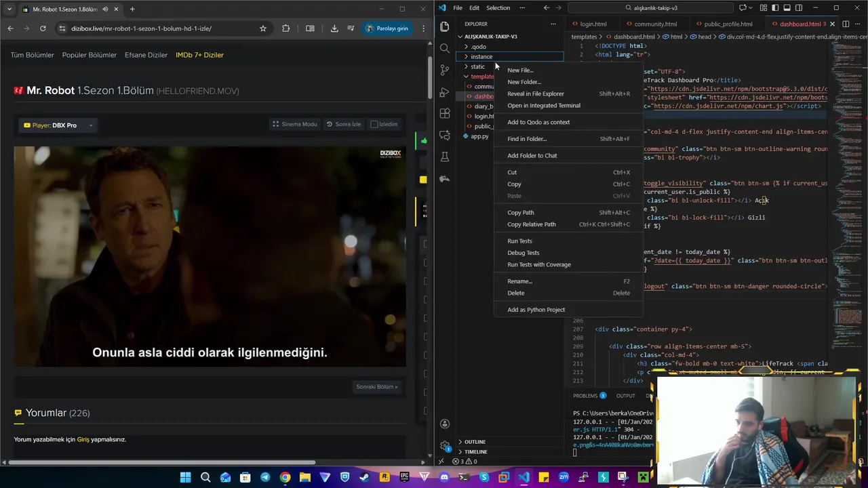Select Add as Python Project
The height and width of the screenshot is (488, 868).
click(x=568, y=310)
